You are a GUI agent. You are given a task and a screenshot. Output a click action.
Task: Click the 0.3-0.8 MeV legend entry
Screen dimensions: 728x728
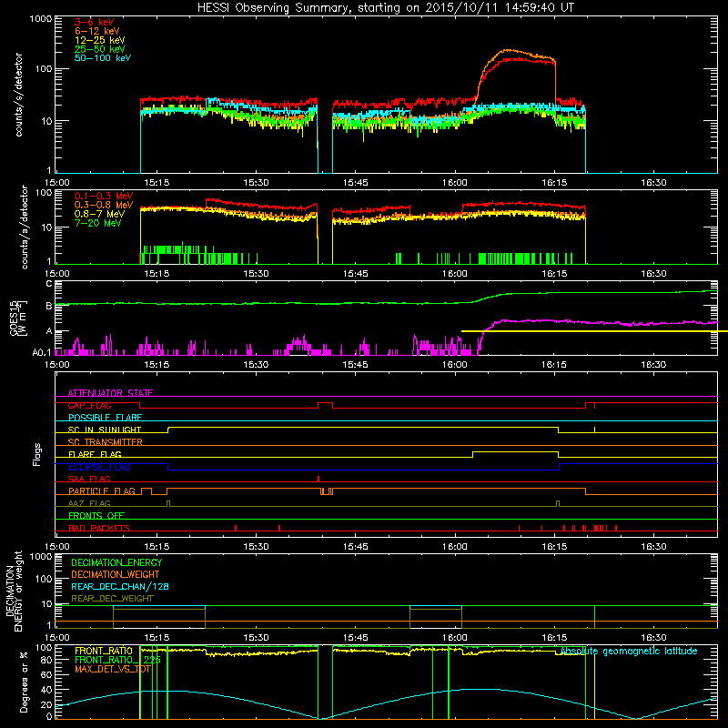(x=104, y=205)
